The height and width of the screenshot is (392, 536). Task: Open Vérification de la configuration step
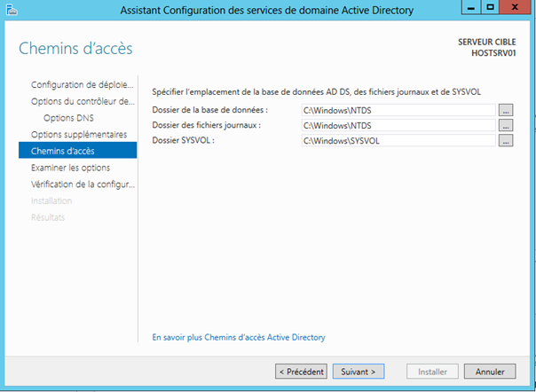82,184
